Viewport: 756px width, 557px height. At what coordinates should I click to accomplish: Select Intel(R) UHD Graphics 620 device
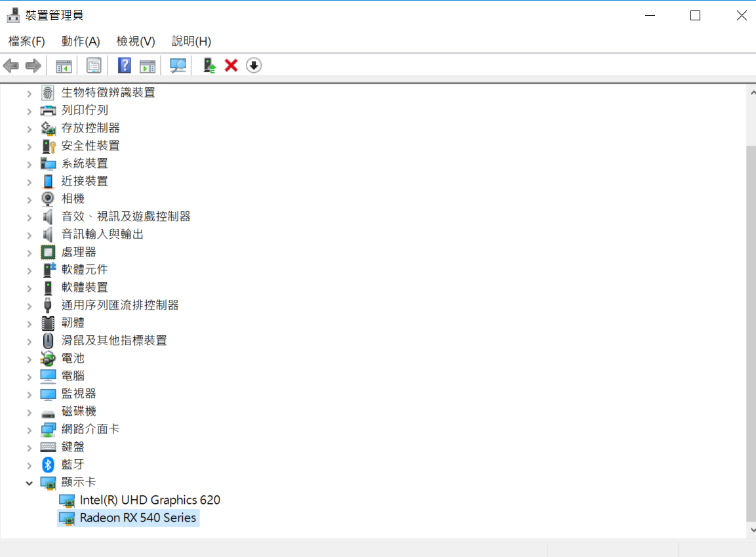150,500
